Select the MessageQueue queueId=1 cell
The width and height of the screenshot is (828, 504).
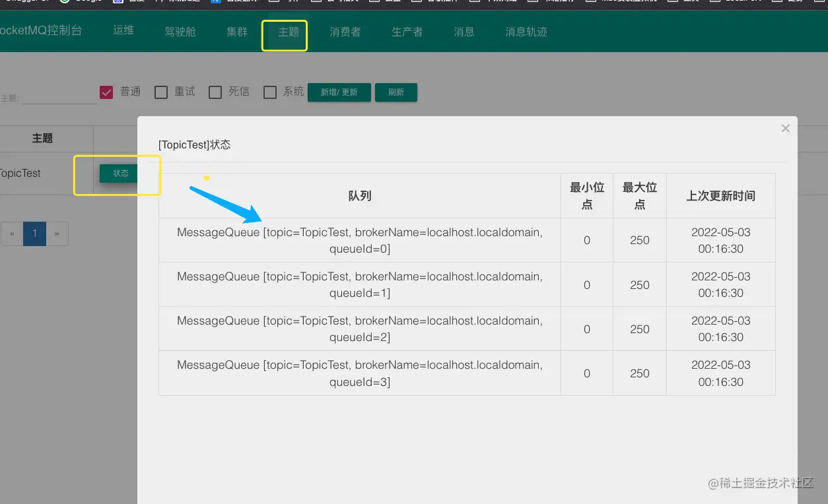point(360,284)
